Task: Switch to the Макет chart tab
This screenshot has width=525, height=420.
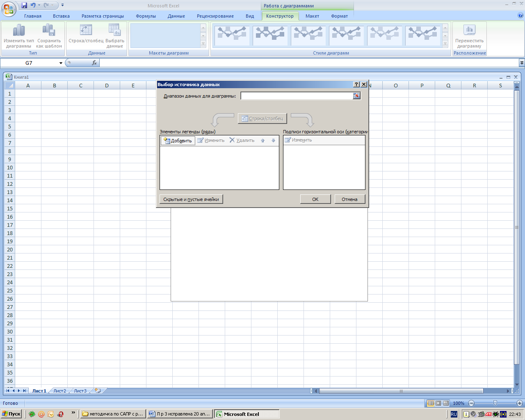Action: [x=312, y=16]
